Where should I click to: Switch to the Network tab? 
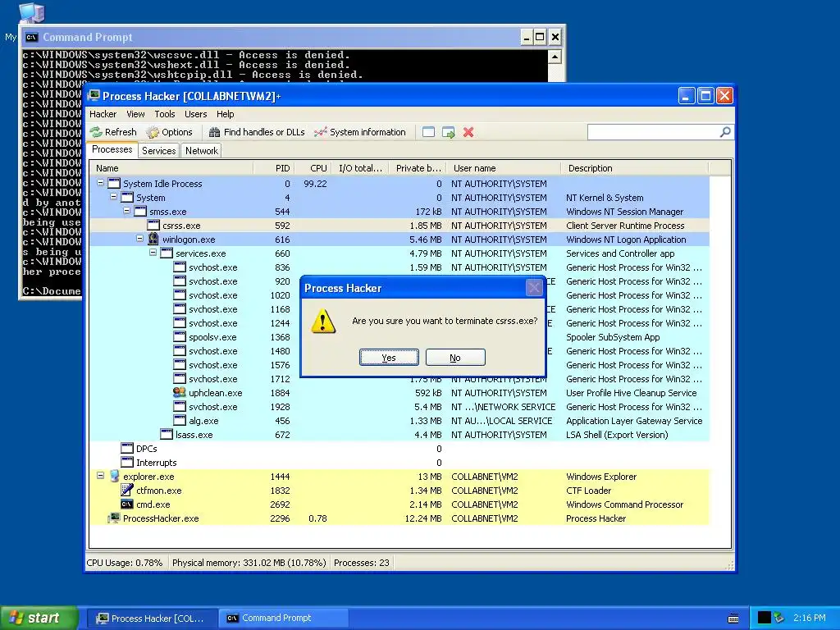point(202,151)
